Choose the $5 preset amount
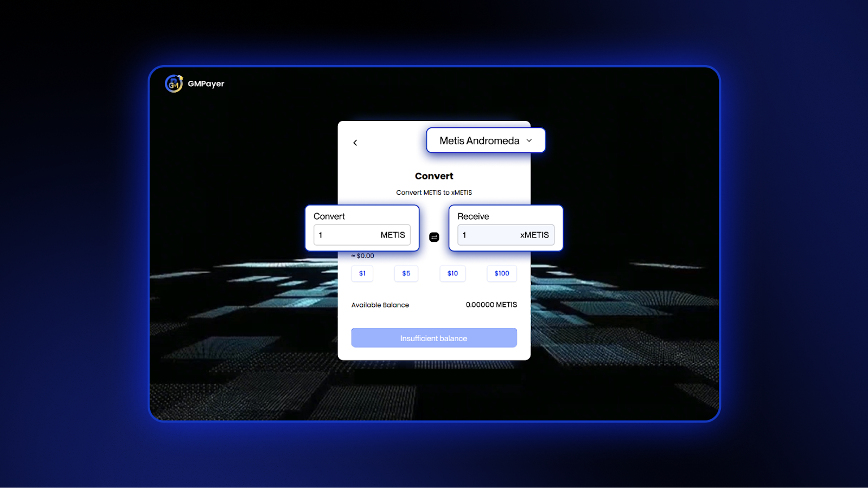Viewport: 868px width, 488px height. [x=406, y=273]
